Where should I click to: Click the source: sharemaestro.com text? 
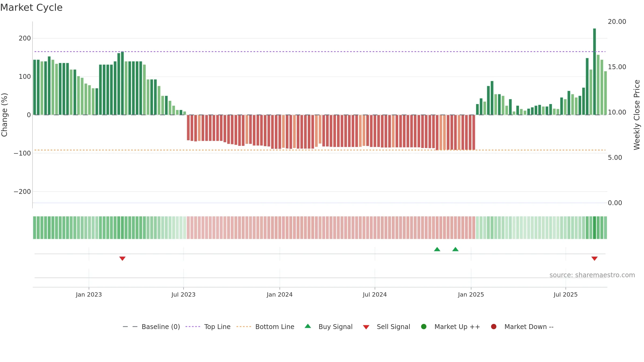click(x=592, y=275)
